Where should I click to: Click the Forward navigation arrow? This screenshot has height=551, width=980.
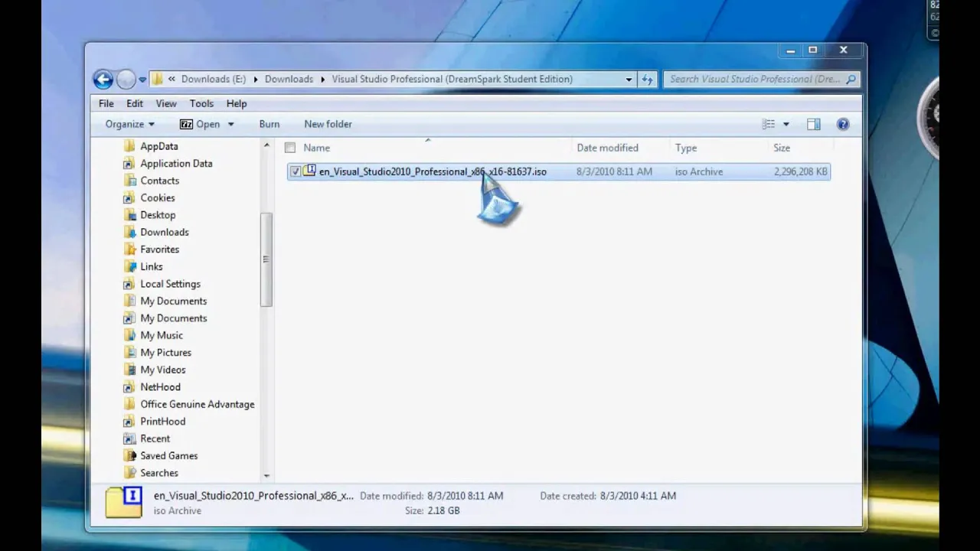click(126, 79)
